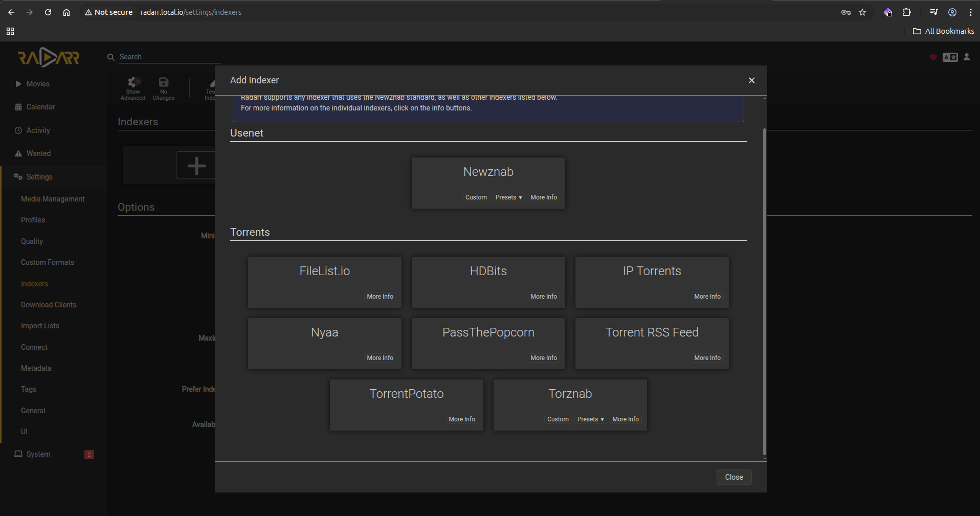This screenshot has height=516, width=980.
Task: Click the browser reload icon
Action: tap(48, 12)
